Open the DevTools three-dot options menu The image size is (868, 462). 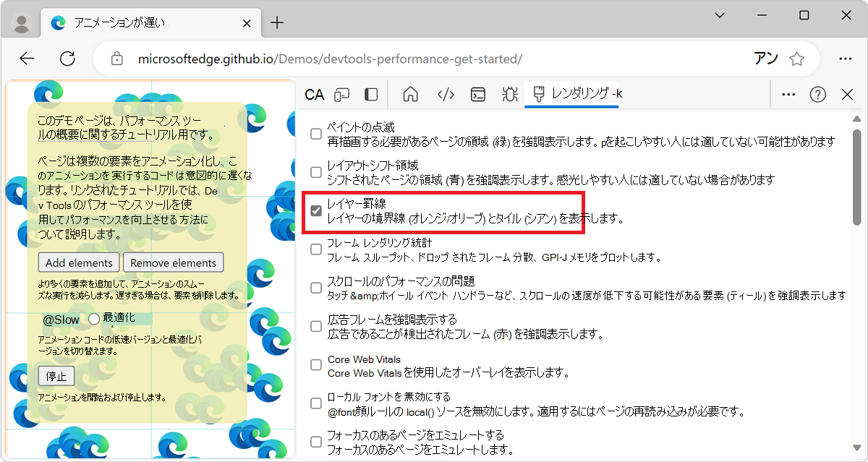(x=788, y=94)
